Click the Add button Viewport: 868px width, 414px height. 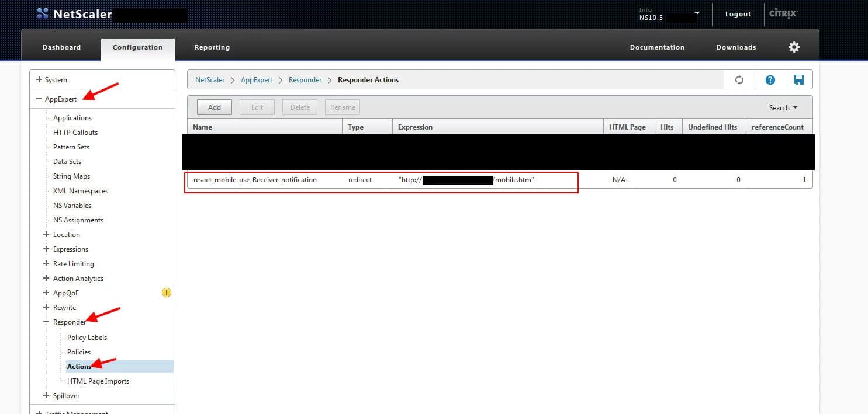pyautogui.click(x=215, y=107)
